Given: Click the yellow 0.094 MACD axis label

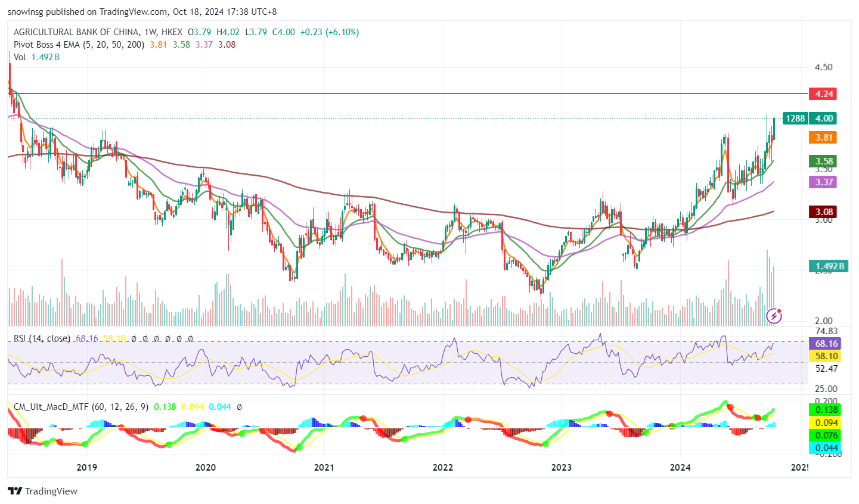Looking at the screenshot, I should pyautogui.click(x=826, y=423).
